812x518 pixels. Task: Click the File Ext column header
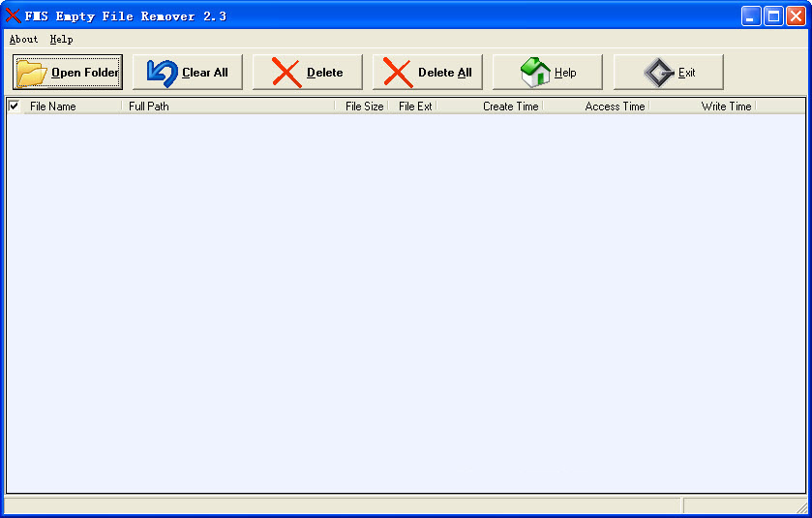tap(414, 107)
